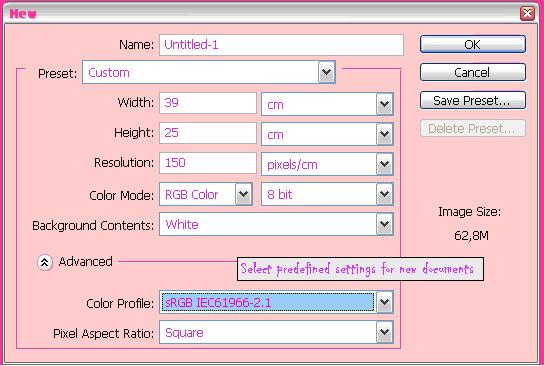Click the Cancel button

point(473,73)
